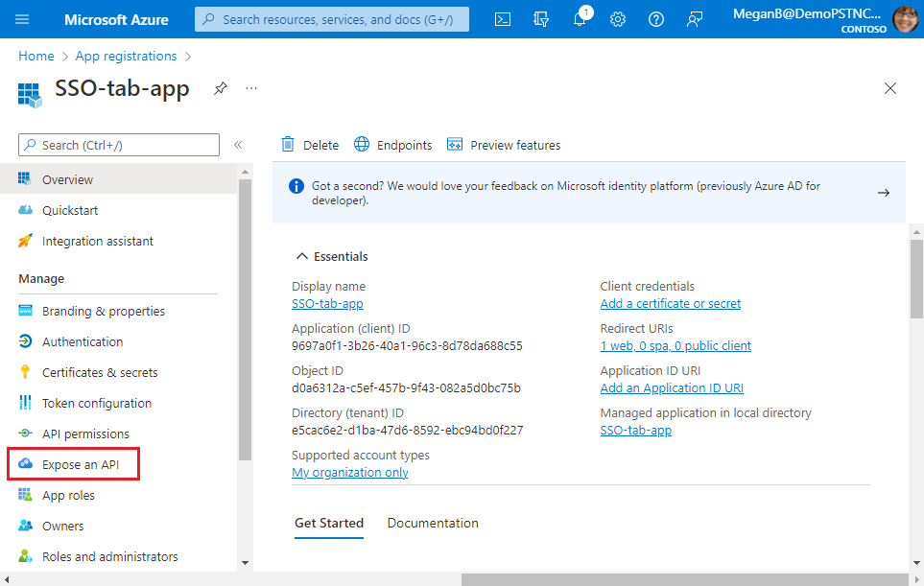Screen dimensions: 924x586
Task: Switch to the Get Started tab
Action: click(329, 523)
